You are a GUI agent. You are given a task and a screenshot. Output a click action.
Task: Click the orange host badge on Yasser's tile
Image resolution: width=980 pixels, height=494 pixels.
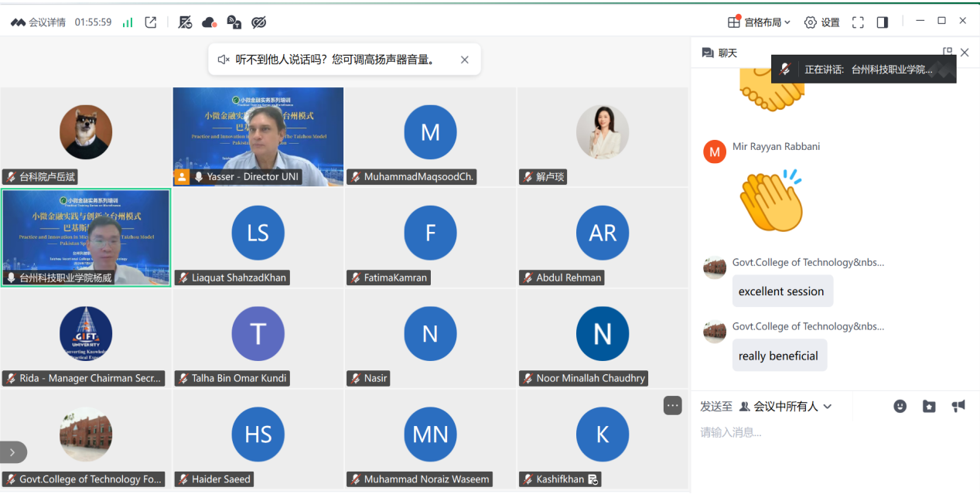click(182, 177)
